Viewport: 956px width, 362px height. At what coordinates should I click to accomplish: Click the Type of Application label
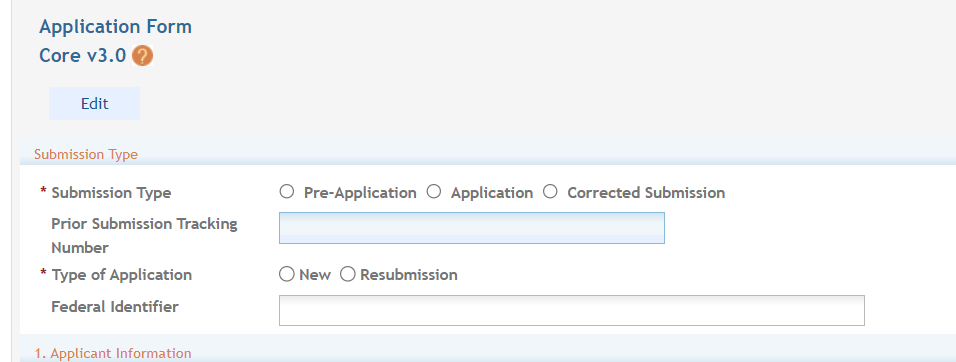tap(122, 275)
